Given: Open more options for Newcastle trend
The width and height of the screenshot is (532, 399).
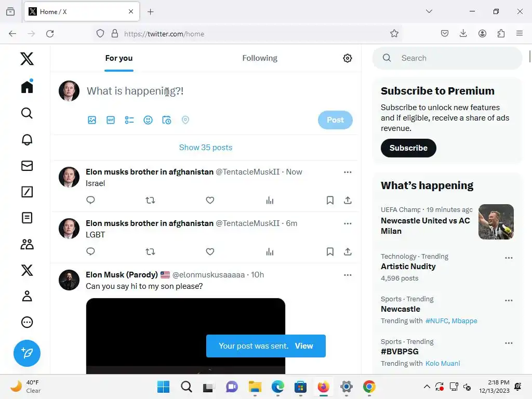Looking at the screenshot, I should [x=509, y=301].
